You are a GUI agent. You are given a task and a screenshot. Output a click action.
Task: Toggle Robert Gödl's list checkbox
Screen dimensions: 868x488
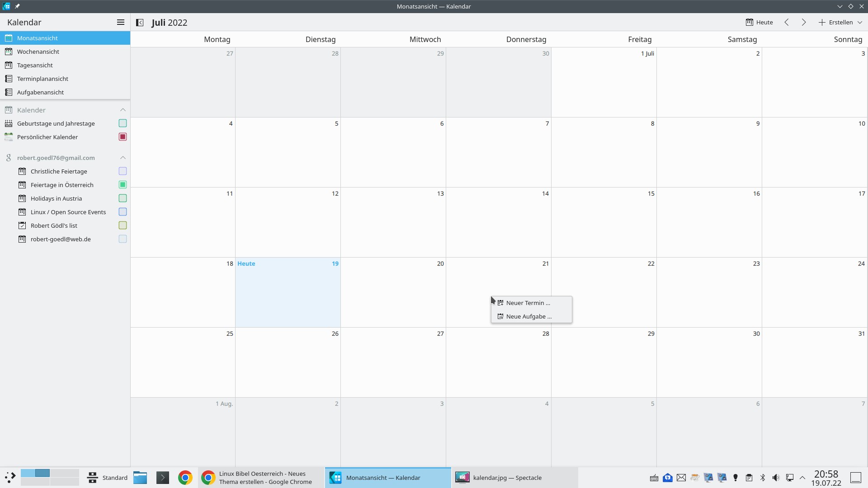click(x=123, y=225)
